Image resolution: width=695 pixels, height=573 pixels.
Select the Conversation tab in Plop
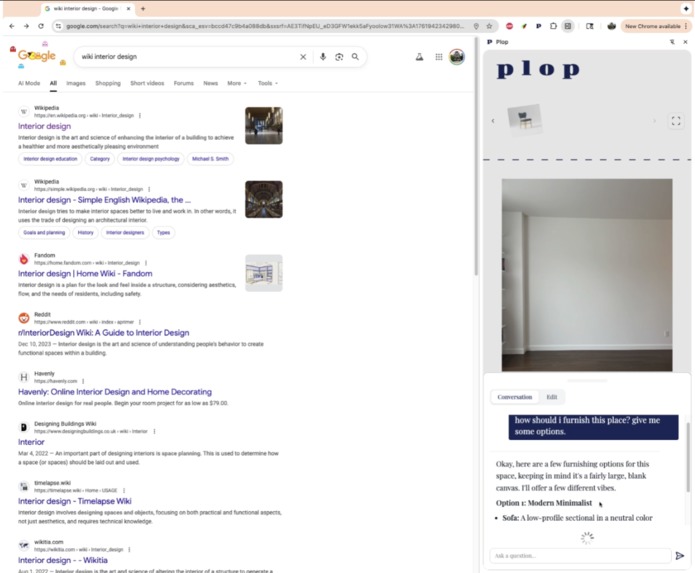pos(515,397)
